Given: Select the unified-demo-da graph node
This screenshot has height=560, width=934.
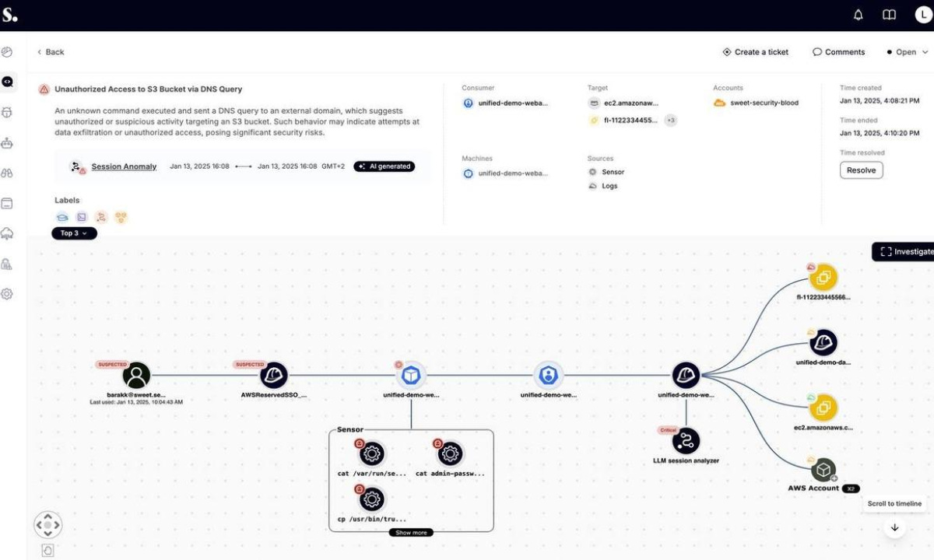Looking at the screenshot, I should click(x=823, y=342).
